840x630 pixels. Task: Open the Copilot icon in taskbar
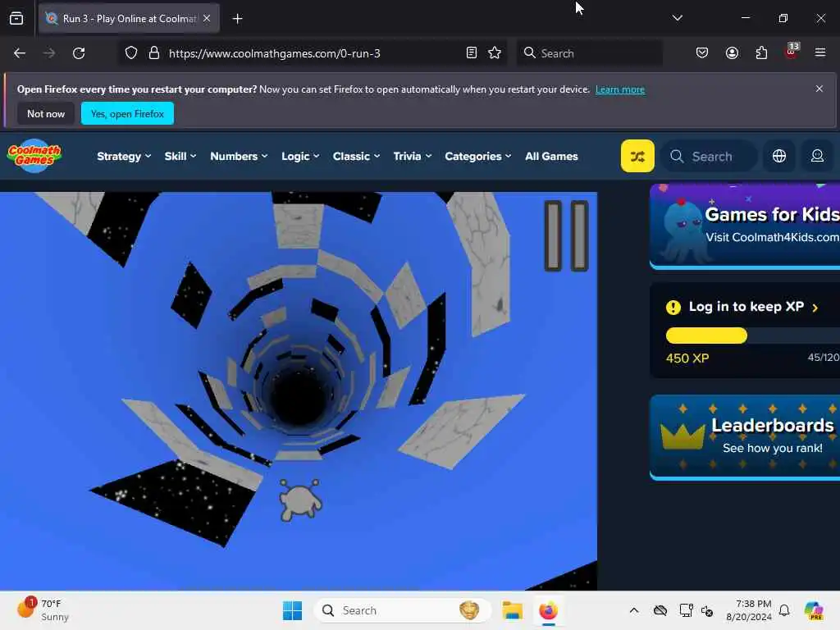coord(814,610)
